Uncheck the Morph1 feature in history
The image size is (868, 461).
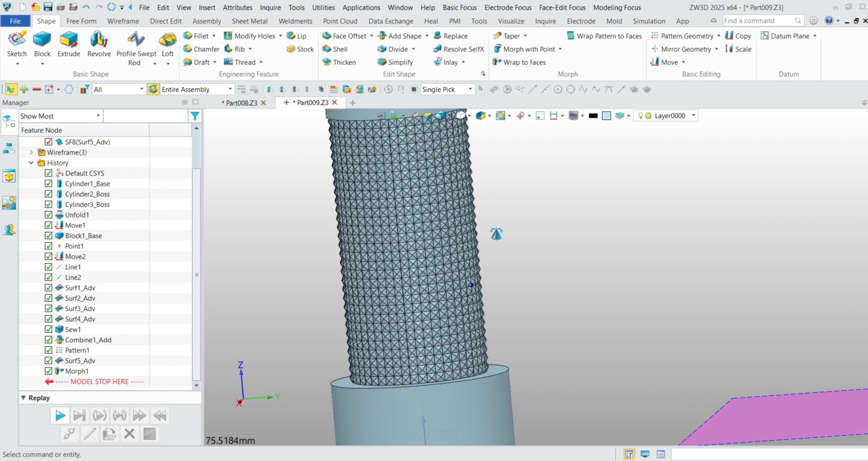pyautogui.click(x=48, y=371)
